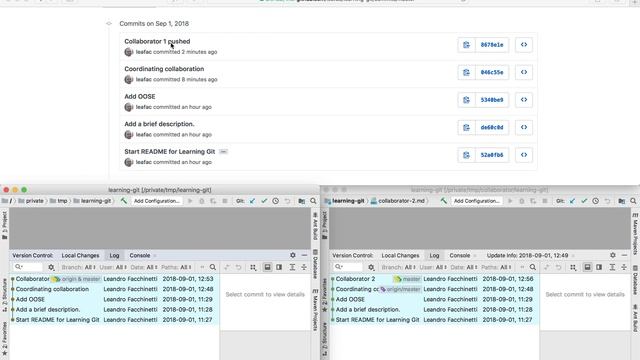The image size is (640, 360).
Task: Open commit hash 046c55e link
Action: pos(492,72)
